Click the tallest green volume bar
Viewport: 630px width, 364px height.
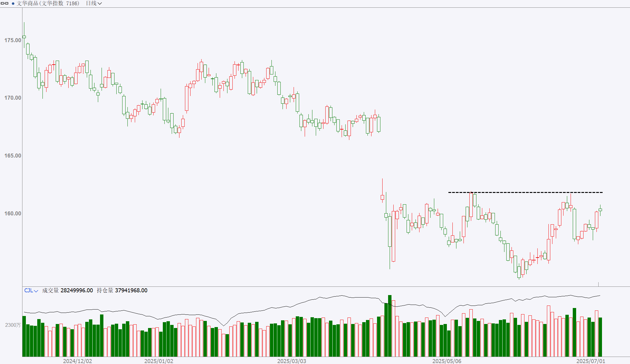(x=390, y=326)
